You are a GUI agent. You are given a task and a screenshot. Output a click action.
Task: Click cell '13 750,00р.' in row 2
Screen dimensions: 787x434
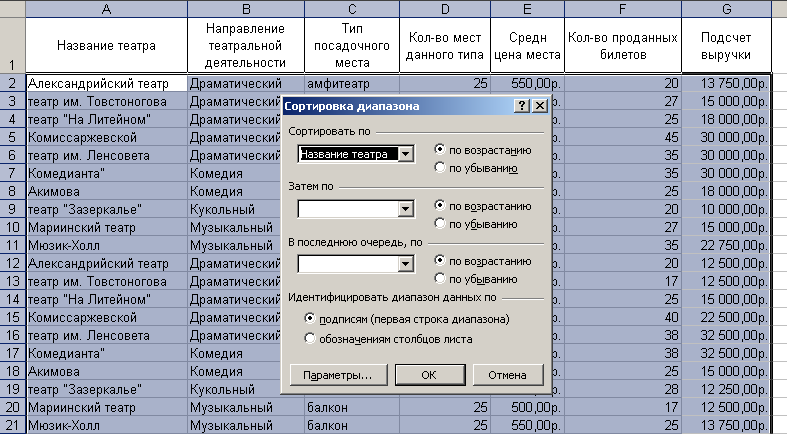(x=726, y=83)
